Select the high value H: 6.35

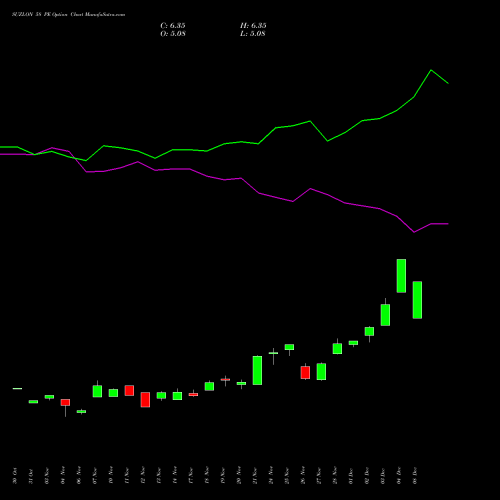point(253,26)
